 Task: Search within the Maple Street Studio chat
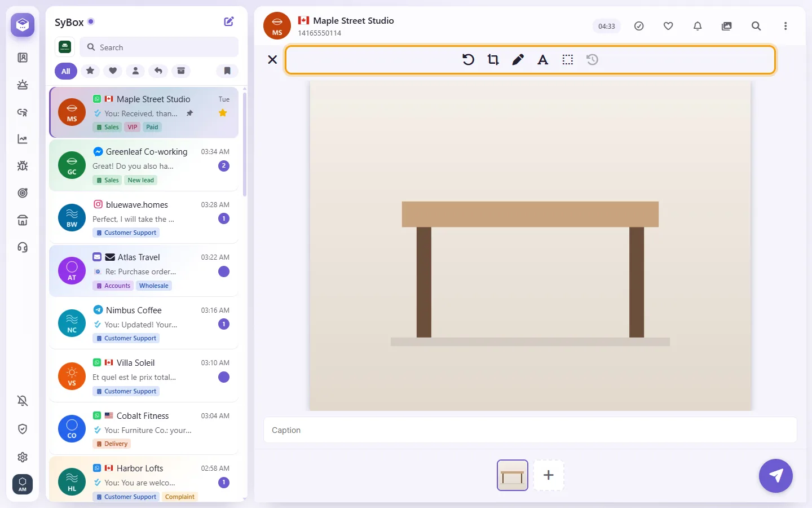point(756,26)
